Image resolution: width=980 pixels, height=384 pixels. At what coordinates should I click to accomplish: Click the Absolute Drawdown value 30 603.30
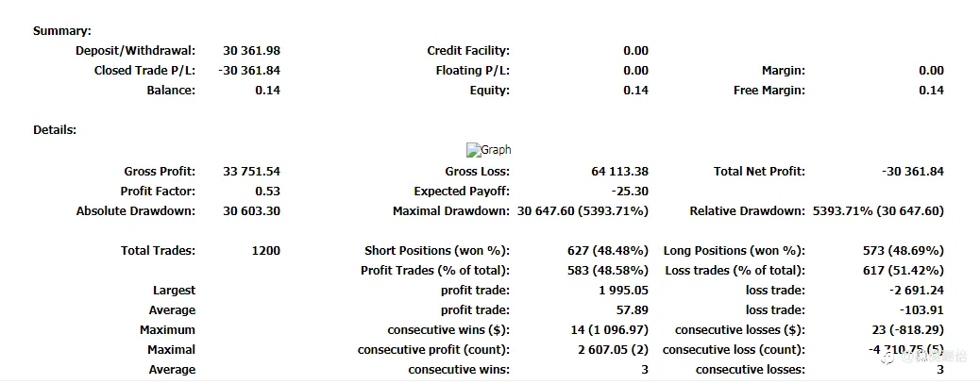[251, 211]
